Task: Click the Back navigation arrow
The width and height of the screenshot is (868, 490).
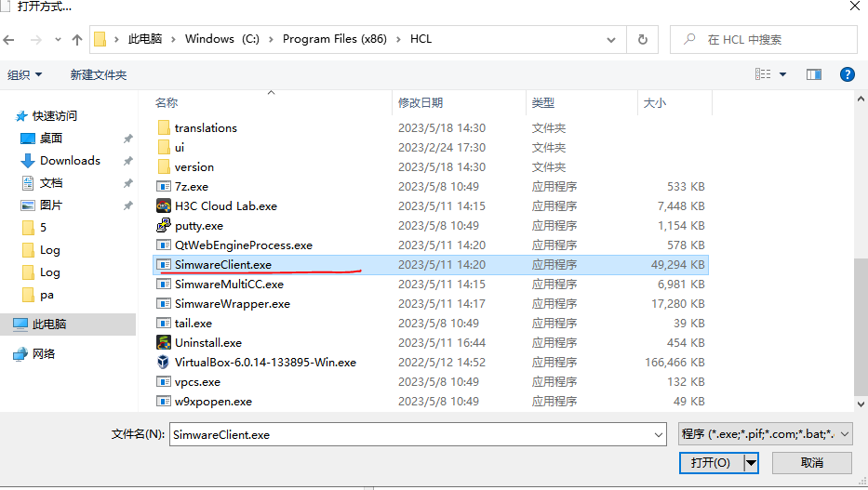Action: pos(9,40)
